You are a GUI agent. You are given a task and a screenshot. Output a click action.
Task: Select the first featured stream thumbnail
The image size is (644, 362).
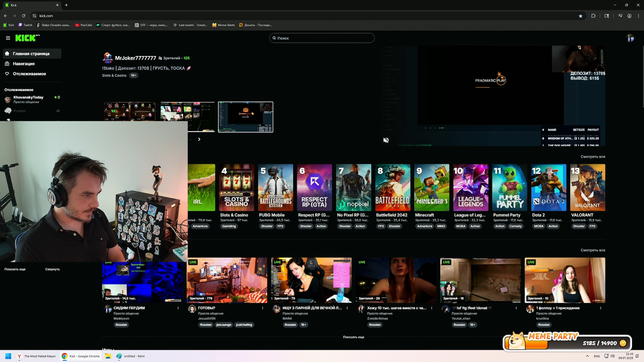[x=129, y=112]
